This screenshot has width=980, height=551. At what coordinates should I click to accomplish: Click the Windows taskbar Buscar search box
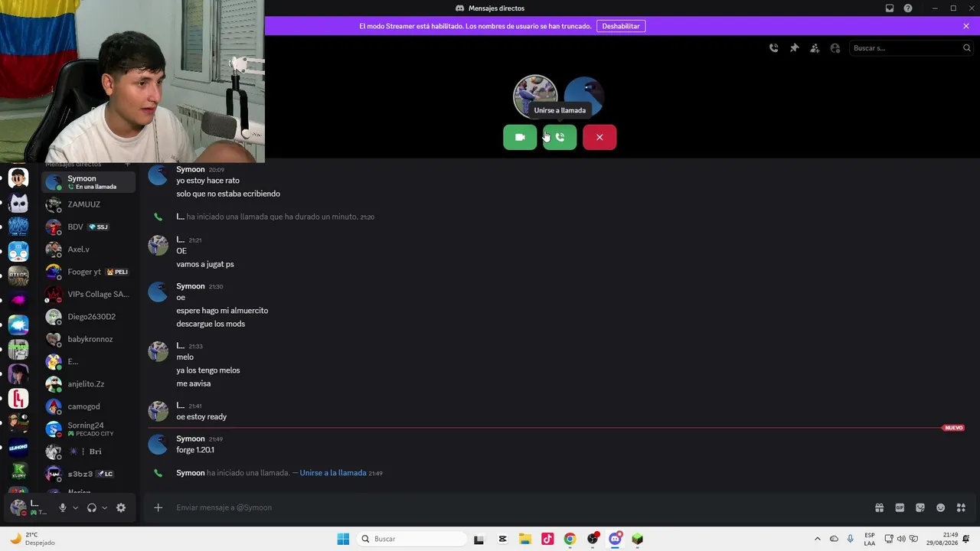point(412,539)
